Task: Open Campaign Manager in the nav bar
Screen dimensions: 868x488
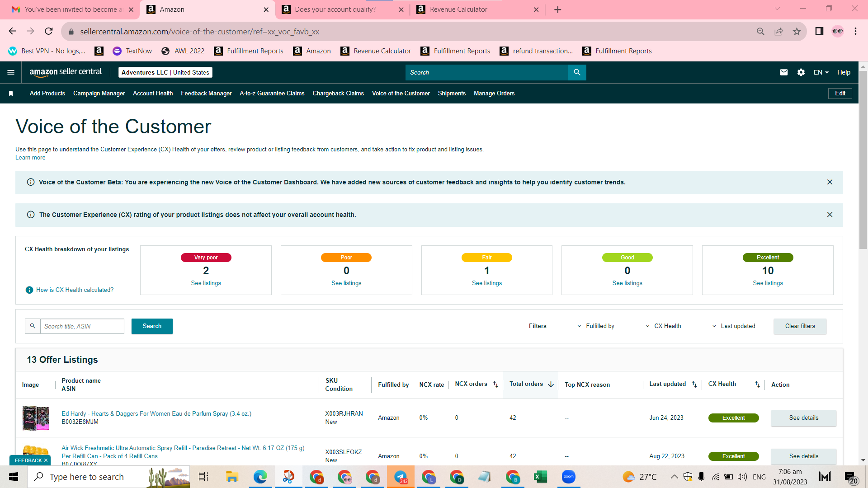Action: (99, 94)
